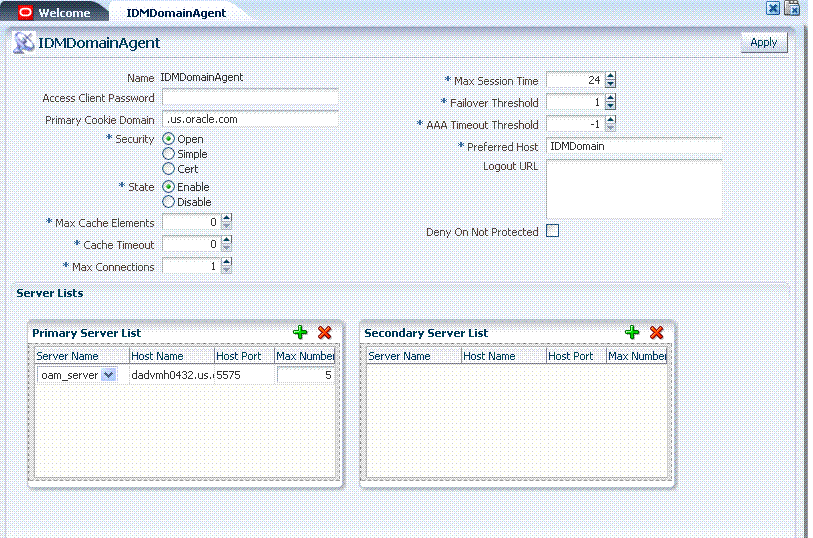The width and height of the screenshot is (813, 538).
Task: Select the IDMDomainAgent tab
Action: 176,13
